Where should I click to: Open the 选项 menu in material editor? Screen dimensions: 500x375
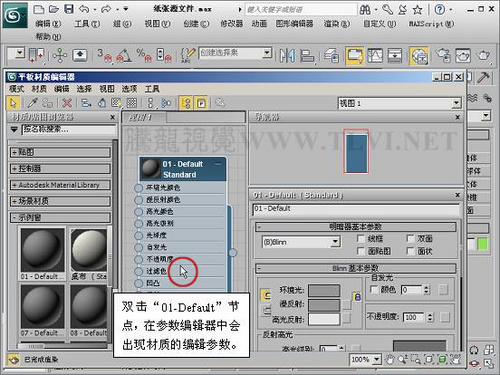point(129,89)
